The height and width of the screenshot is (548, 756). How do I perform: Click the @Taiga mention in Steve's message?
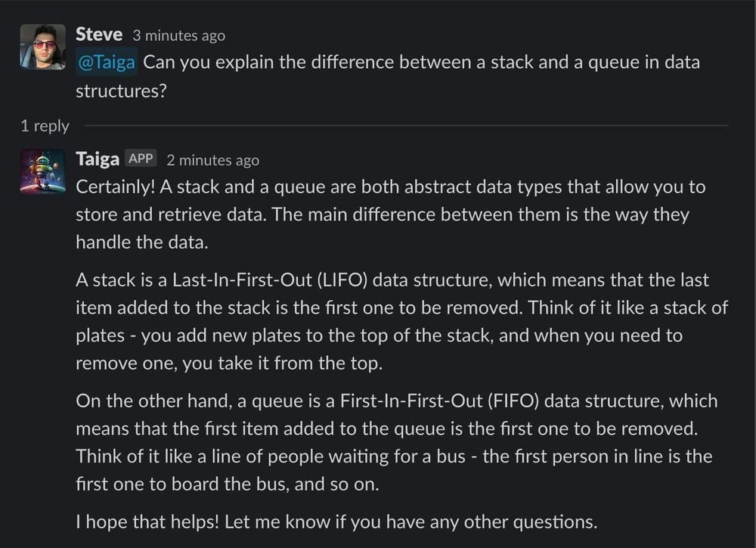click(x=107, y=62)
